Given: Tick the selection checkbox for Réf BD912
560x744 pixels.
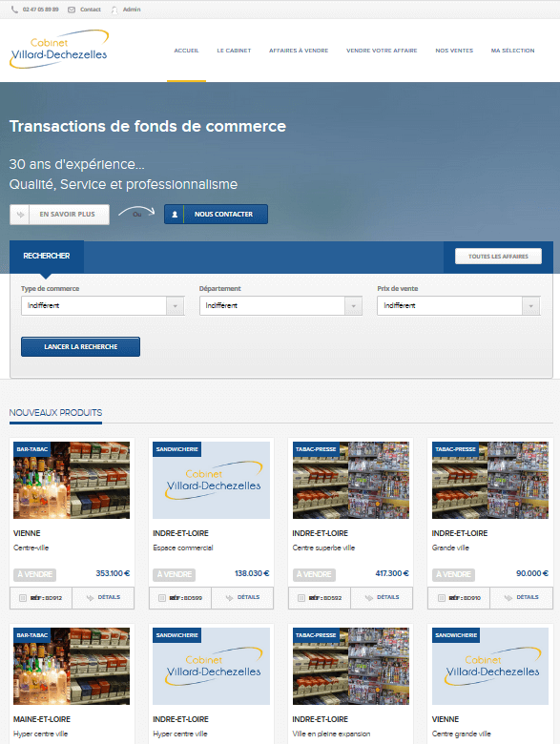Looking at the screenshot, I should 23,598.
